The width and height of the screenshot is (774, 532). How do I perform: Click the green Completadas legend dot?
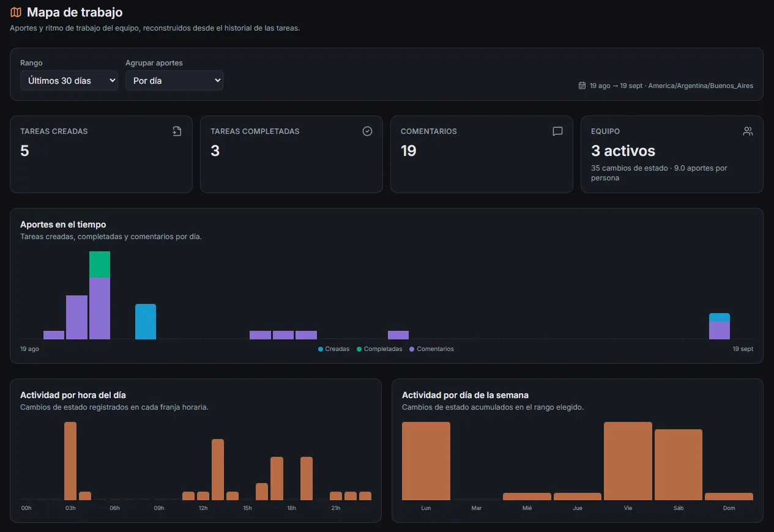[x=359, y=349]
